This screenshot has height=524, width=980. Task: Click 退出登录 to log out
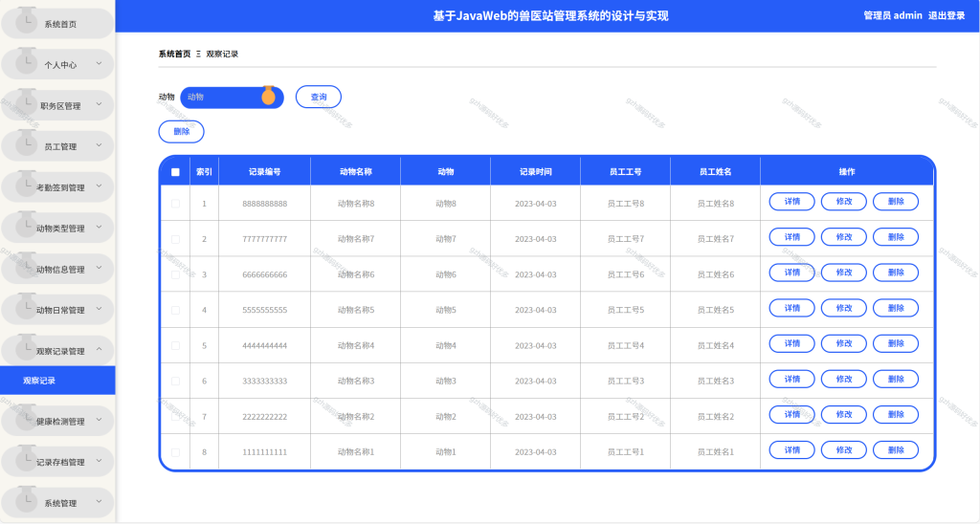point(947,15)
